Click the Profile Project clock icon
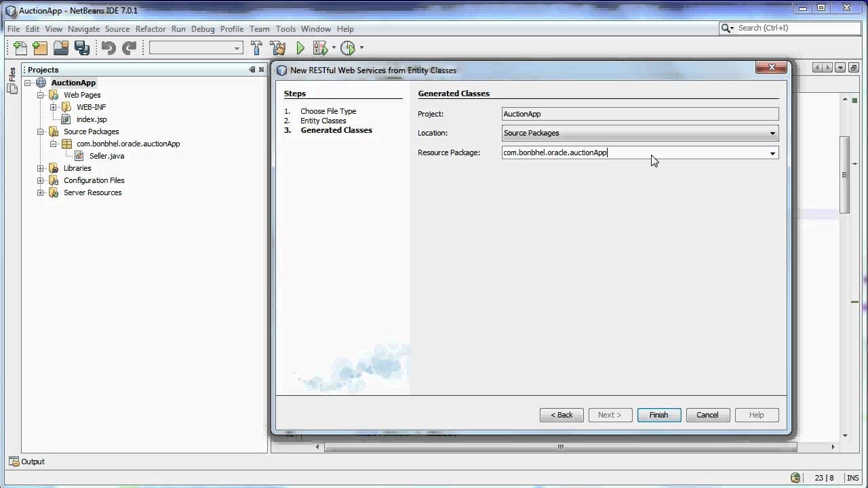 click(348, 47)
